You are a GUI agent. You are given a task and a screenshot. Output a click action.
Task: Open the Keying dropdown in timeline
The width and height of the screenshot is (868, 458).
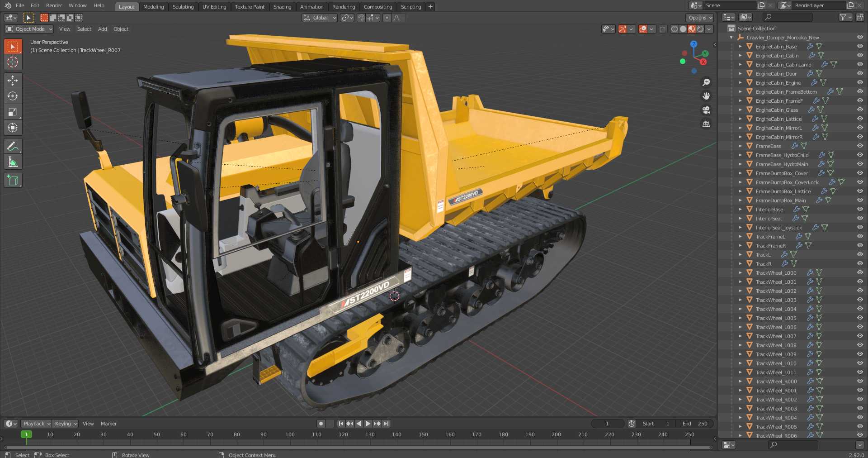point(66,424)
